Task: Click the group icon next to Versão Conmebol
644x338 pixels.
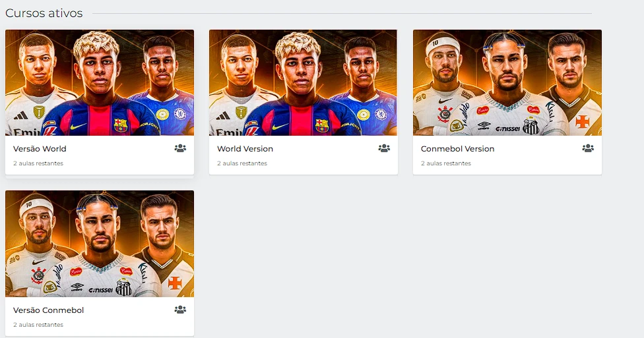Action: pos(180,310)
